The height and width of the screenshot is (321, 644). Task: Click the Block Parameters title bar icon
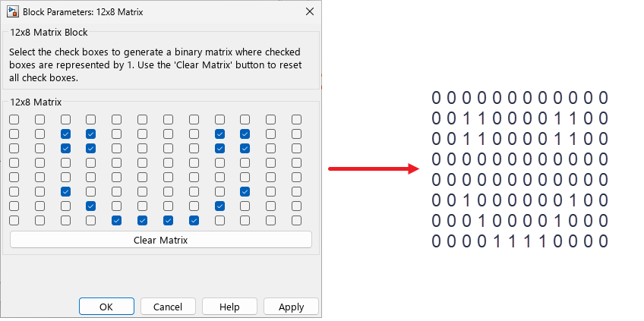click(x=13, y=11)
